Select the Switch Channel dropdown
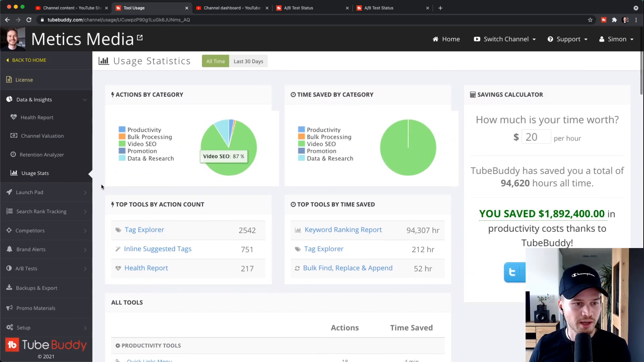The image size is (644, 362). pos(505,39)
